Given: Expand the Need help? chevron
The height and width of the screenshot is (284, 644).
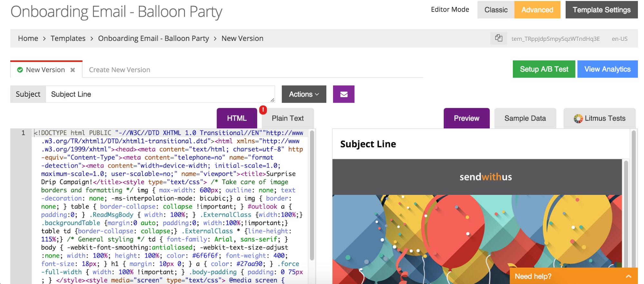Looking at the screenshot, I should pyautogui.click(x=628, y=276).
